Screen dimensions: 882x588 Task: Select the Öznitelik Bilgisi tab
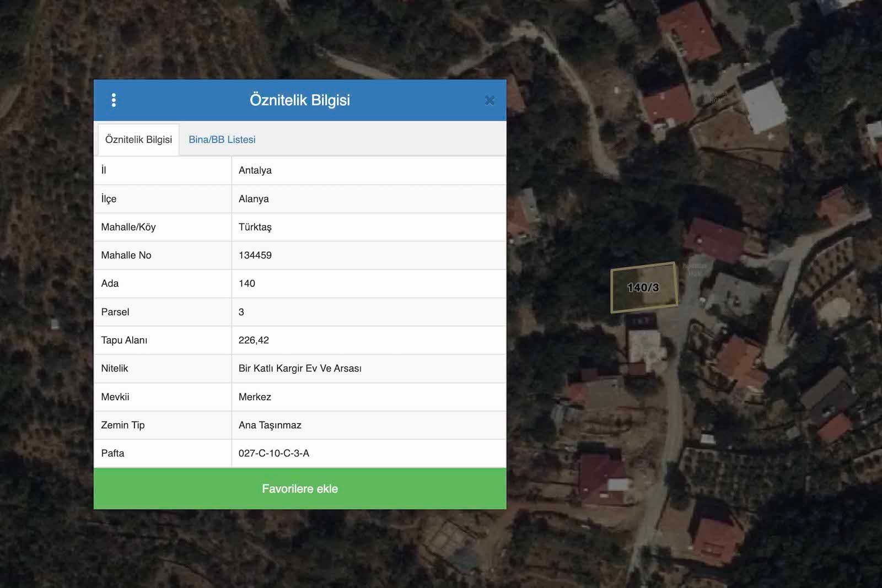138,139
